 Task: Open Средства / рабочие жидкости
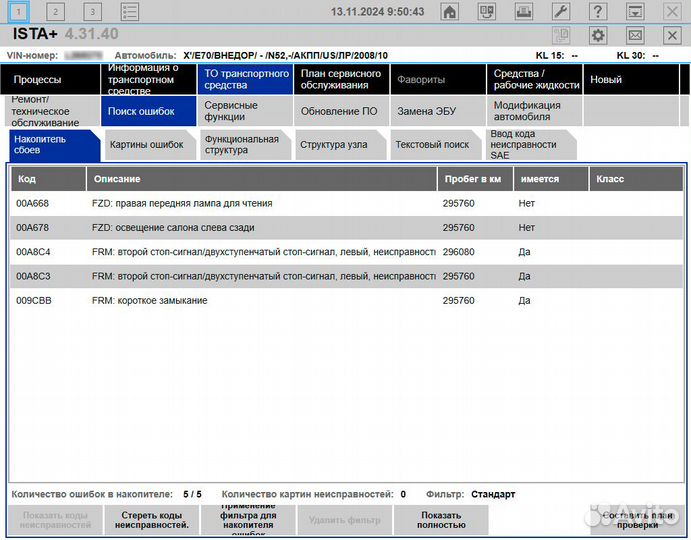pos(535,79)
